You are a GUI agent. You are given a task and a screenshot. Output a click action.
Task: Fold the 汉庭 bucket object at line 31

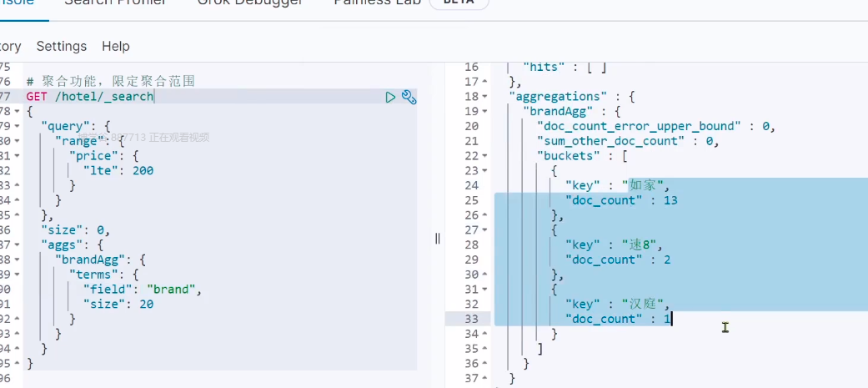tap(485, 290)
